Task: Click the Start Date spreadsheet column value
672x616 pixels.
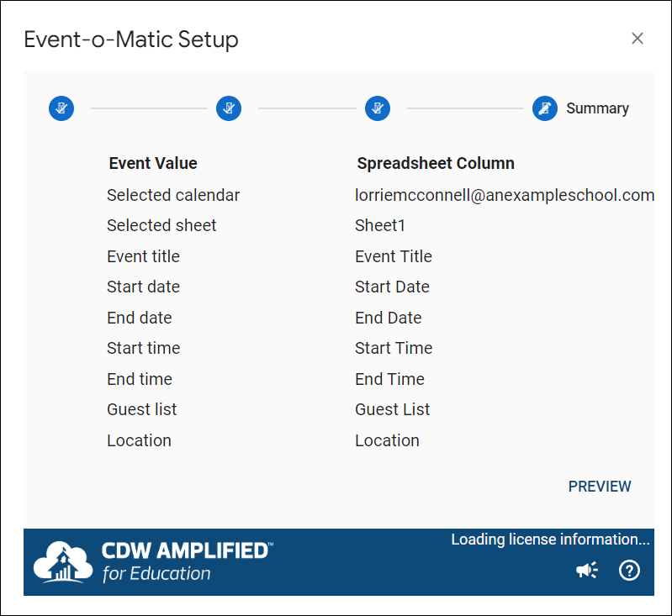Action: tap(392, 287)
